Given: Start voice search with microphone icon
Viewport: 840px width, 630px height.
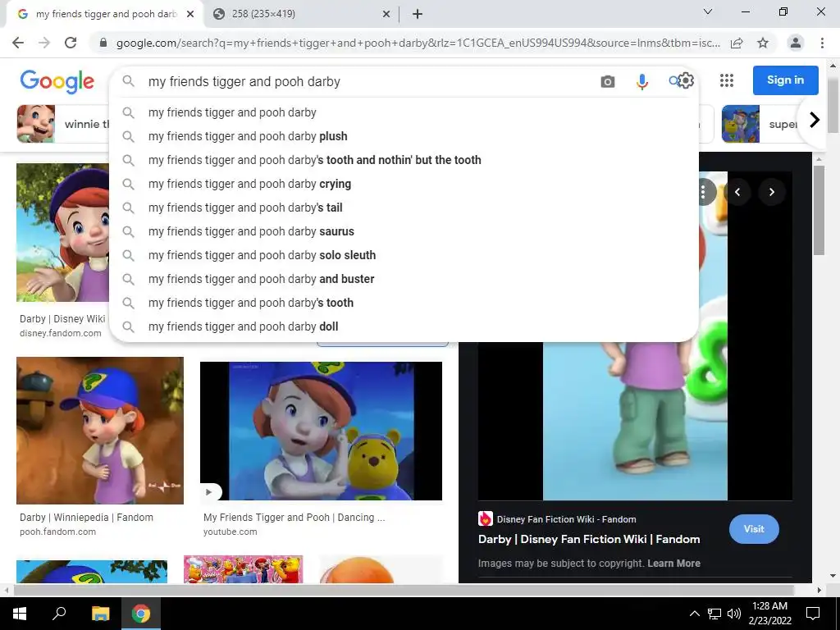Looking at the screenshot, I should (641, 81).
